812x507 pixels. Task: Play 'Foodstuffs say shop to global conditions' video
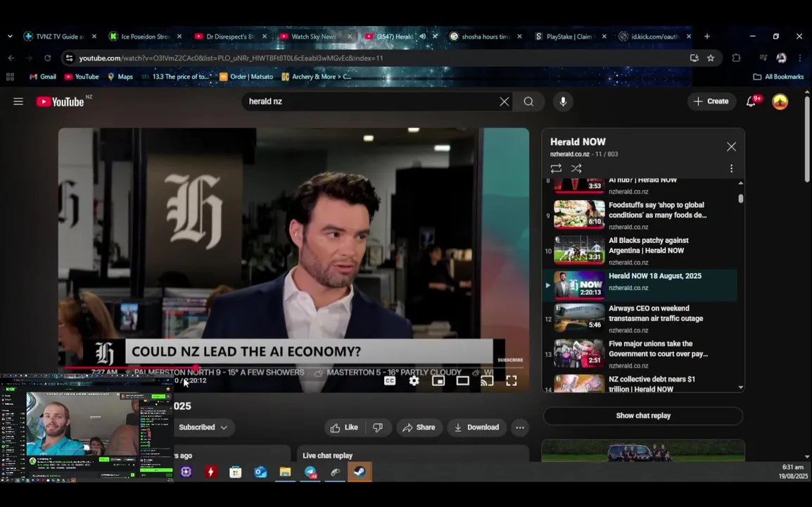(x=640, y=215)
